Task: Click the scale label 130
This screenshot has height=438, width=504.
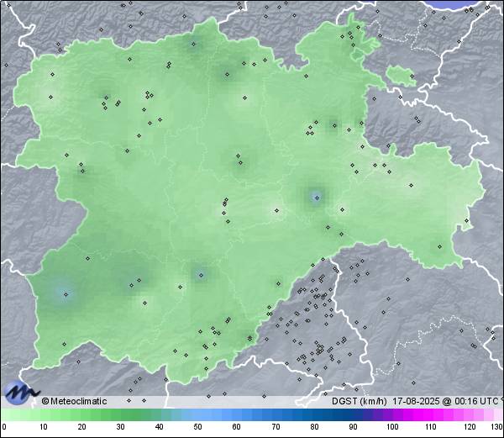Action: click(x=496, y=427)
